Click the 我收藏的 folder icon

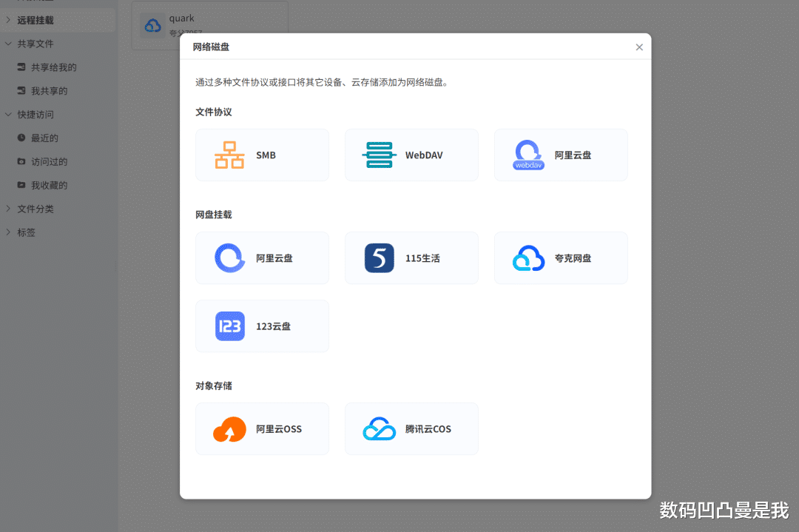click(x=21, y=184)
